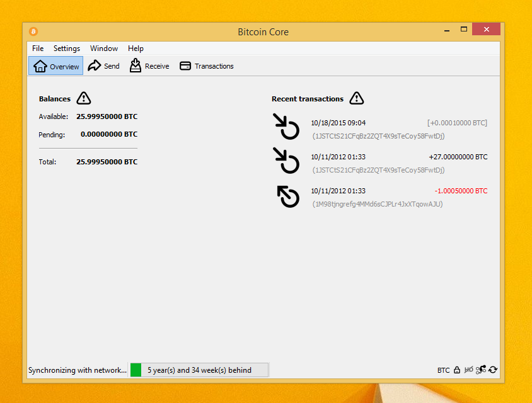The image size is (532, 403).
Task: Open the Help menu
Action: (x=136, y=48)
